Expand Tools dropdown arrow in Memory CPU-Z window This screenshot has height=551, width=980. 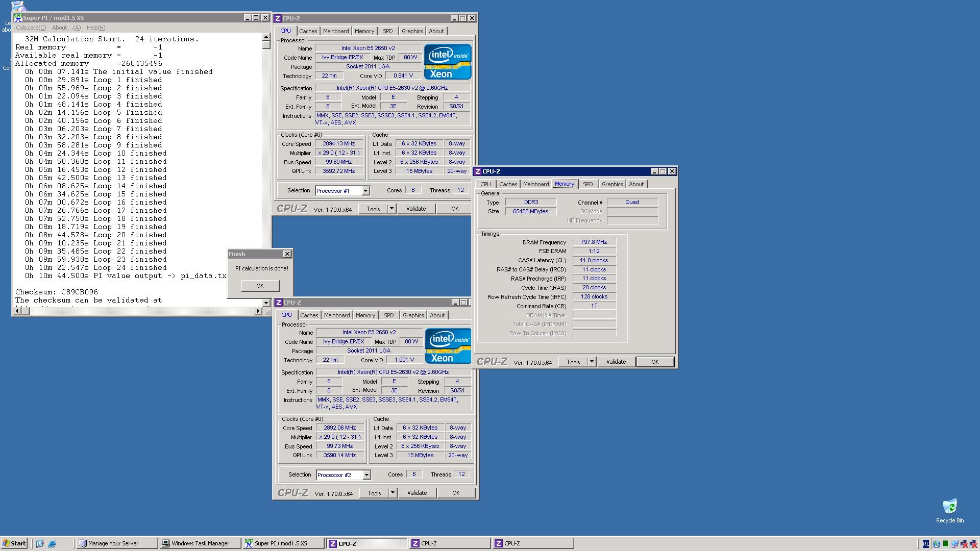click(x=592, y=362)
